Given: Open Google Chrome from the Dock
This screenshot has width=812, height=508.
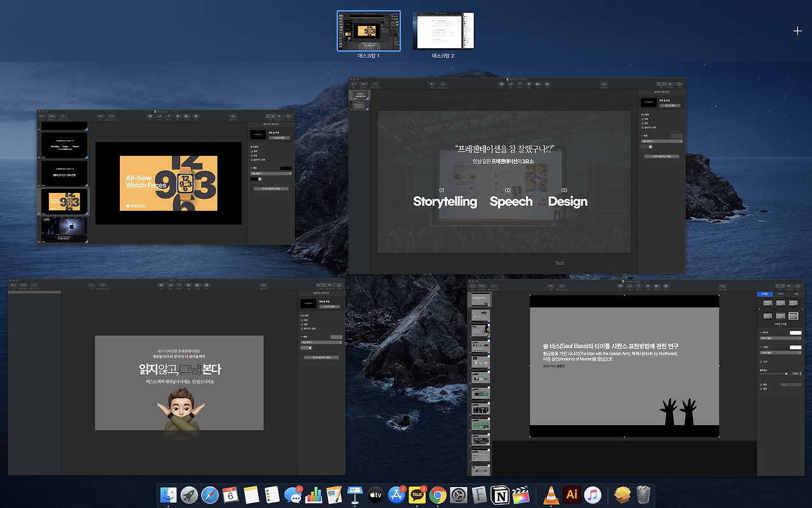Looking at the screenshot, I should (x=437, y=495).
